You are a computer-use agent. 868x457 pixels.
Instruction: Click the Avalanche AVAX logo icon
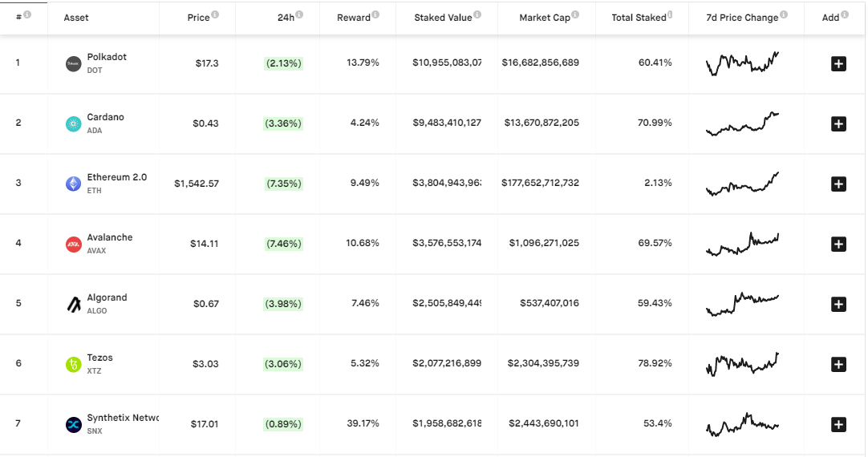(x=74, y=244)
